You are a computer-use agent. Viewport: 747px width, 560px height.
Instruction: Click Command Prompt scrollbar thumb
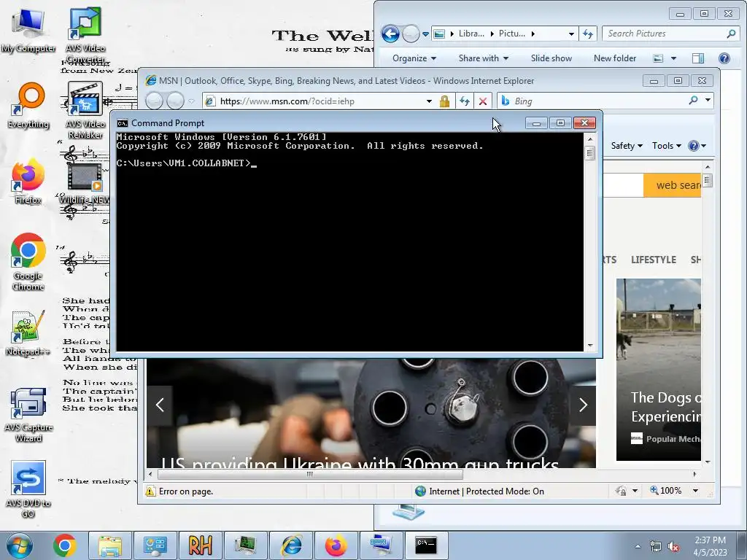tap(590, 153)
